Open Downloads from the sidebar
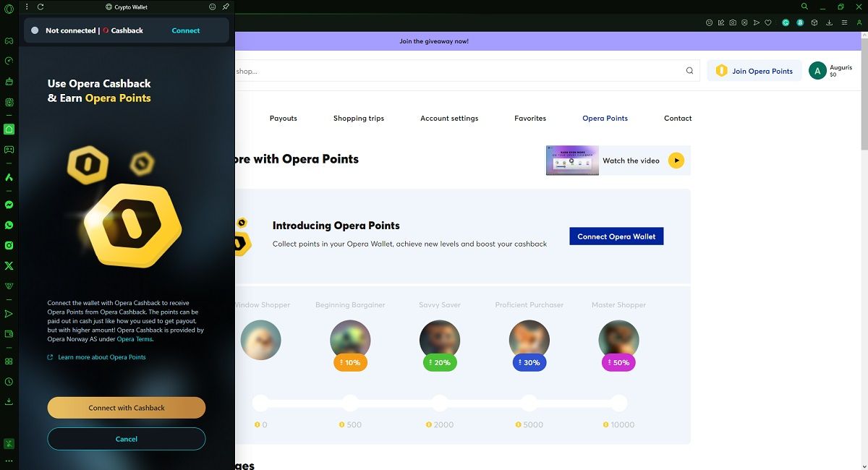This screenshot has height=470, width=868. pyautogui.click(x=9, y=401)
